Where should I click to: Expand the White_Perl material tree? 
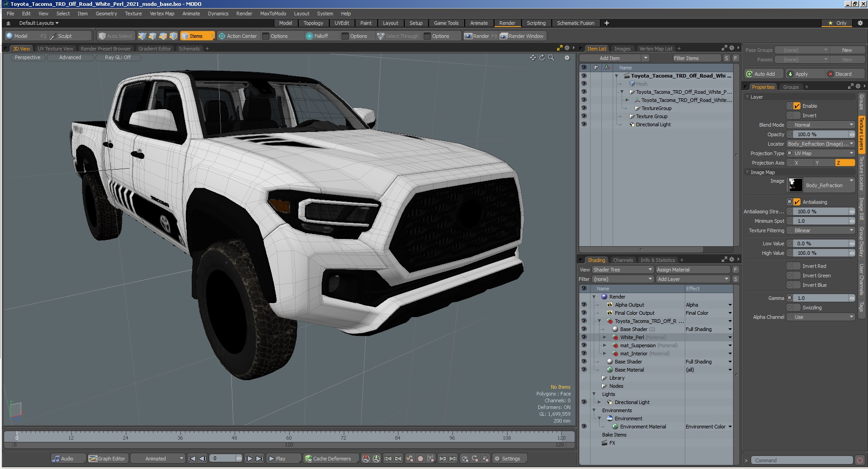pyautogui.click(x=605, y=337)
